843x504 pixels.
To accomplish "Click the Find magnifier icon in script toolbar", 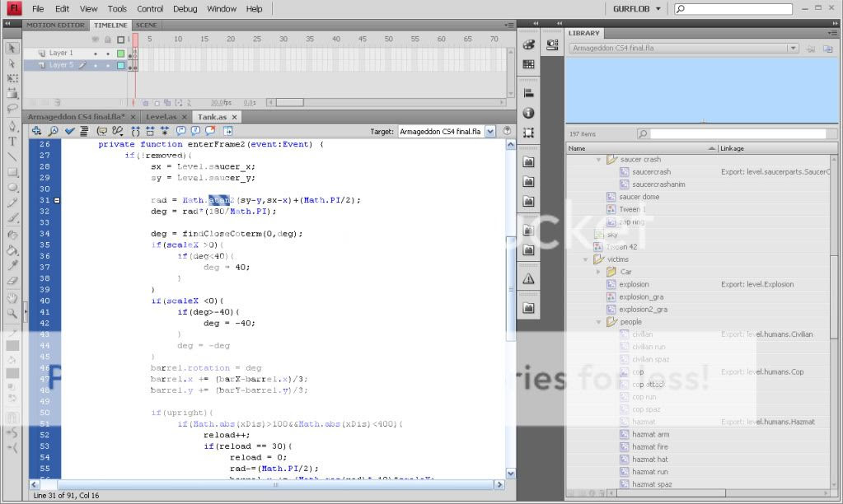I will (x=54, y=131).
